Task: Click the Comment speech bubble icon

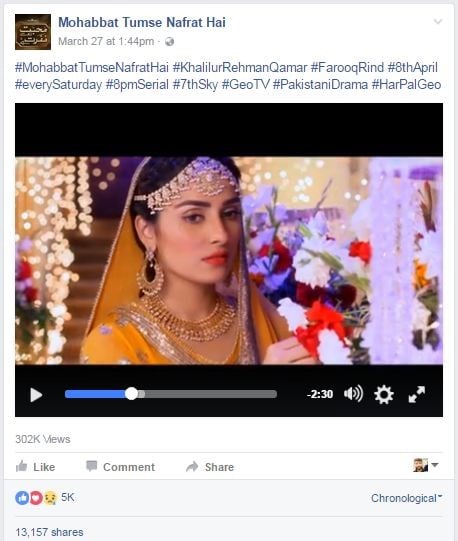Action: [91, 465]
